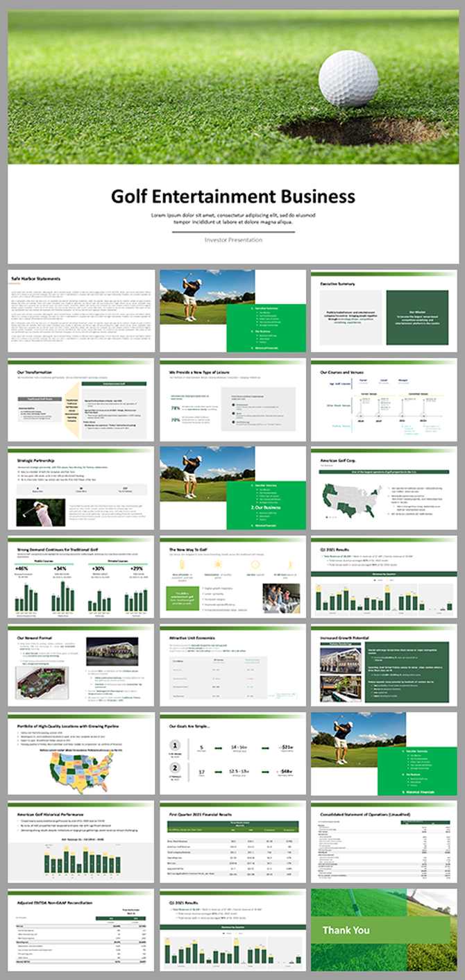Open the American Golf Corp. map slide
The height and width of the screenshot is (980, 465).
pyautogui.click(x=384, y=488)
